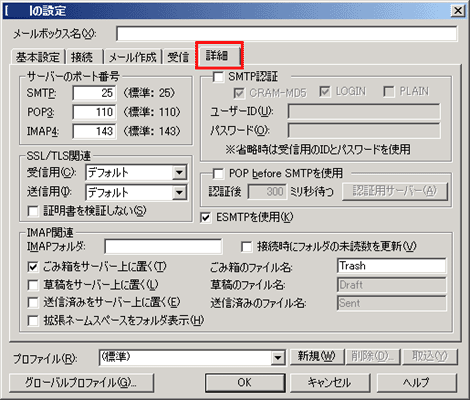Click the ごみ箱のファイル名 Trash field
The height and width of the screenshot is (400, 470).
pos(391,266)
